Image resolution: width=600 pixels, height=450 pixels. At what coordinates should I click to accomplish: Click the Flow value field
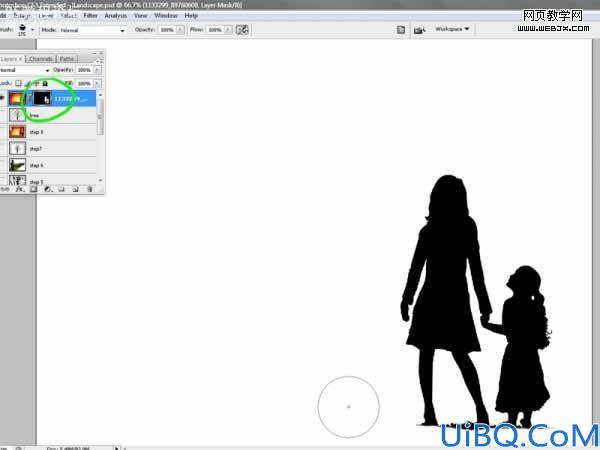215,29
